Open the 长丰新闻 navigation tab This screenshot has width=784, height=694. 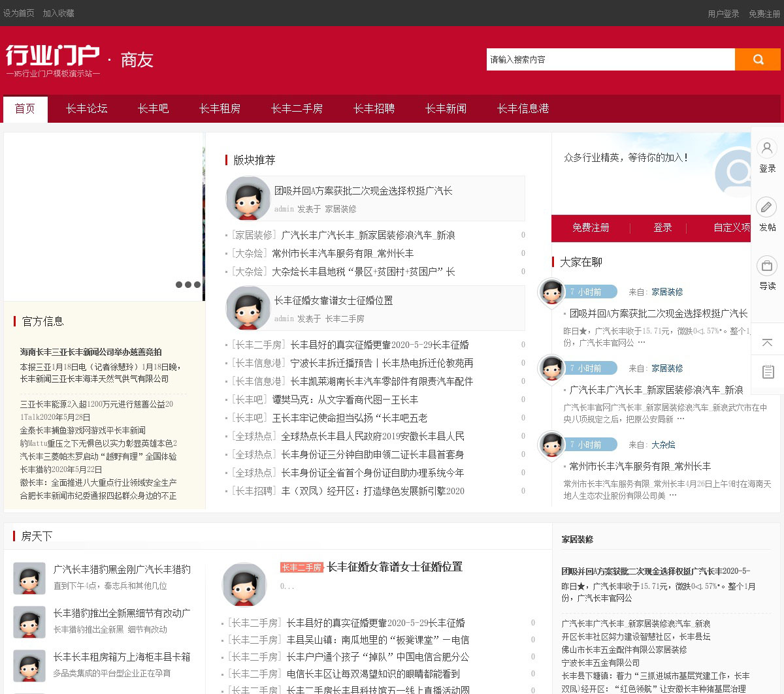click(446, 108)
